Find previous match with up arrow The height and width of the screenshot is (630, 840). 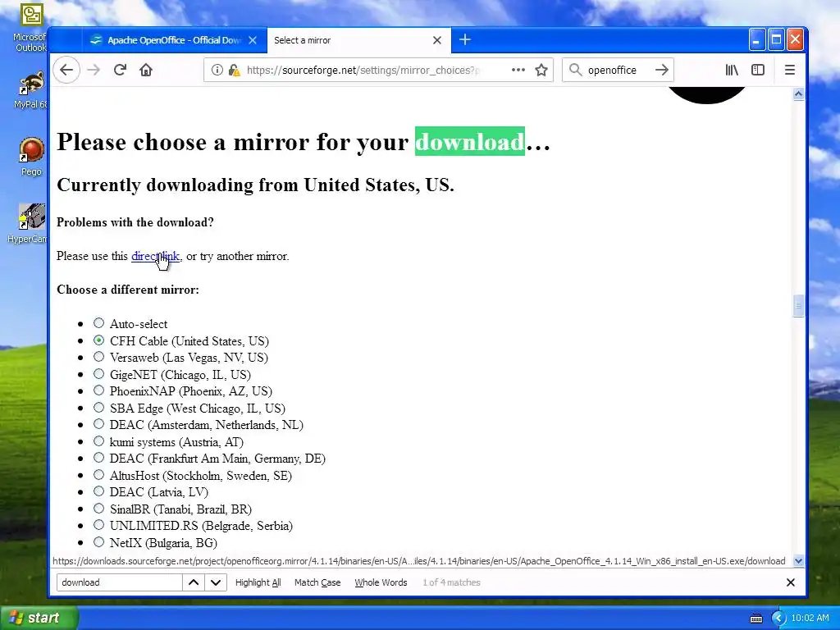click(194, 582)
